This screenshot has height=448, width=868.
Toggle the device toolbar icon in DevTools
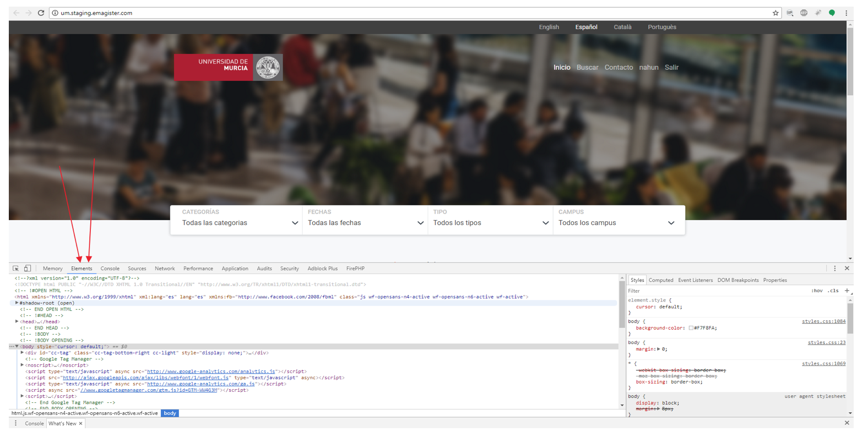click(28, 269)
